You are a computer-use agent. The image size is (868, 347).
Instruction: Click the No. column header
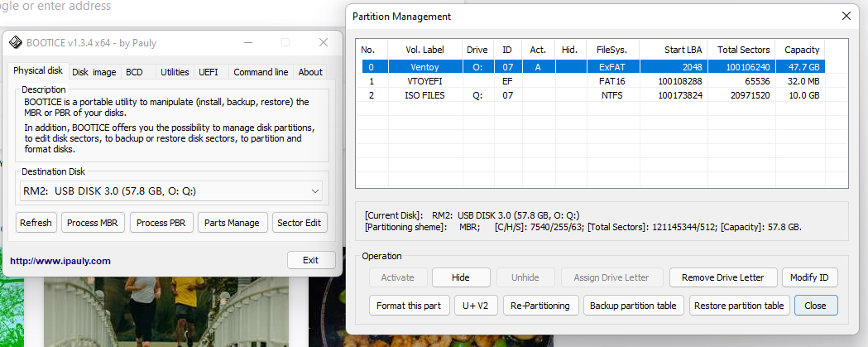click(x=372, y=50)
